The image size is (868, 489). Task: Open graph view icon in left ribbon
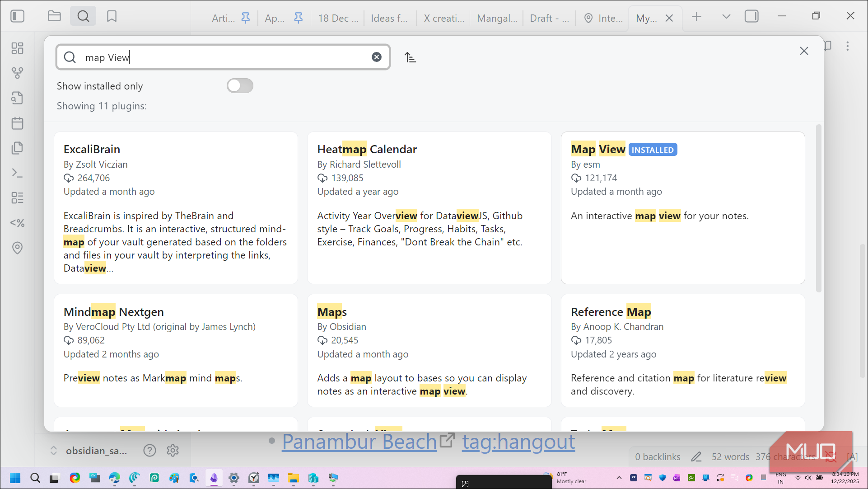(x=17, y=73)
